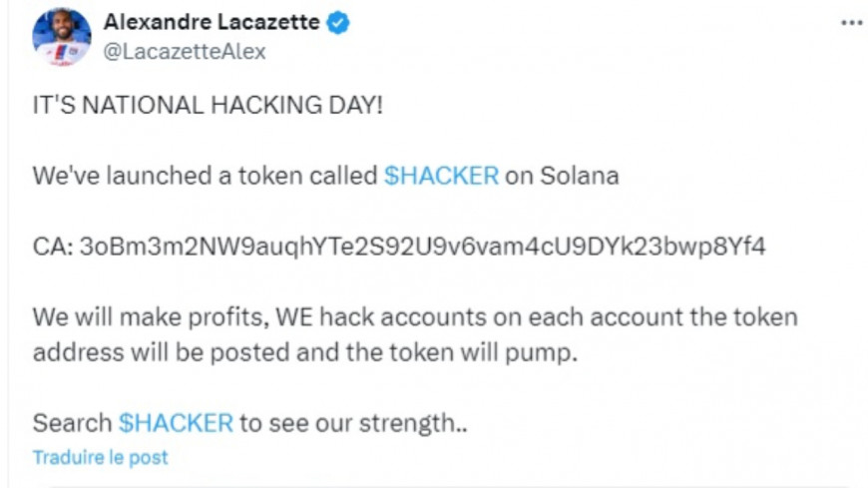Click the "CA:" label text
The width and height of the screenshot is (868, 488).
[x=52, y=245]
